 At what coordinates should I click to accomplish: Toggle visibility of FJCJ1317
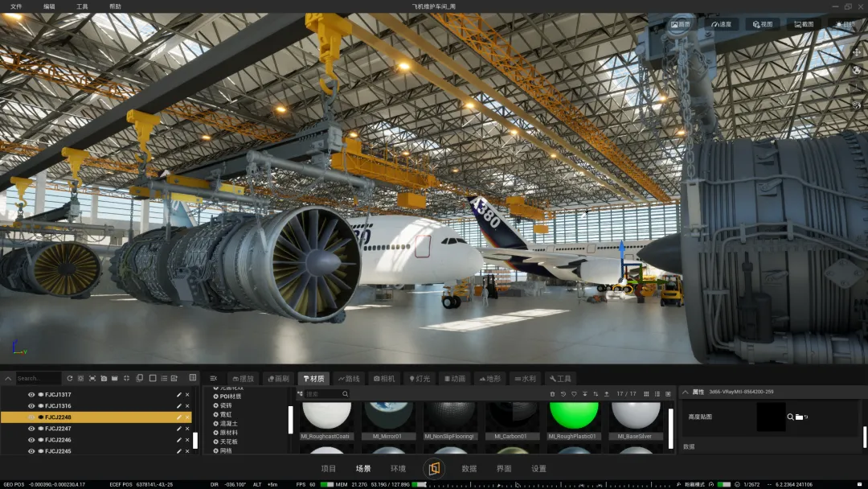tap(31, 395)
